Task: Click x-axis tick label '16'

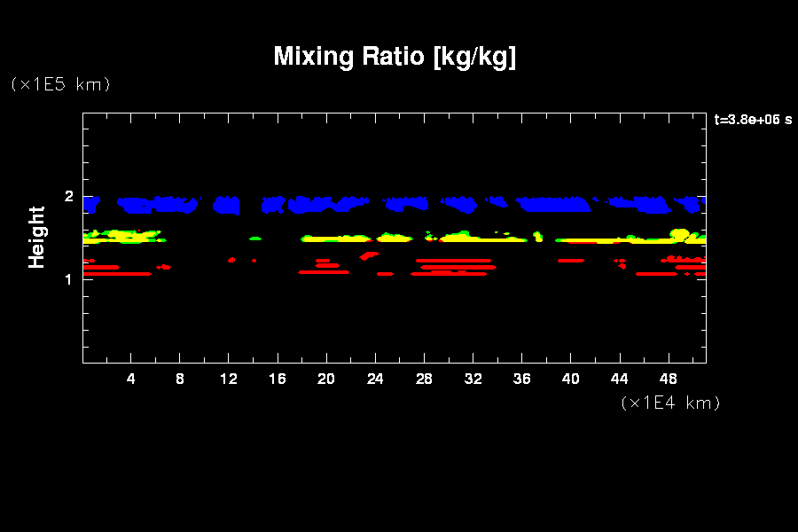Action: 278,379
